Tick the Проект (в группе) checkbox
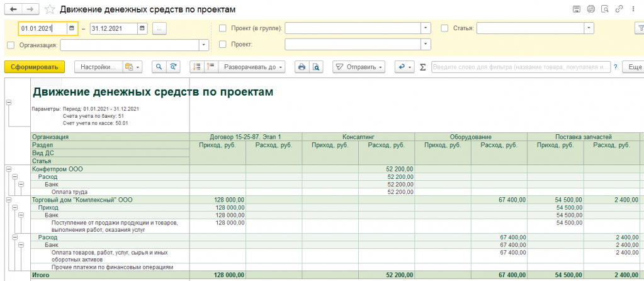Screen dimensions: 644x281 pyautogui.click(x=223, y=28)
